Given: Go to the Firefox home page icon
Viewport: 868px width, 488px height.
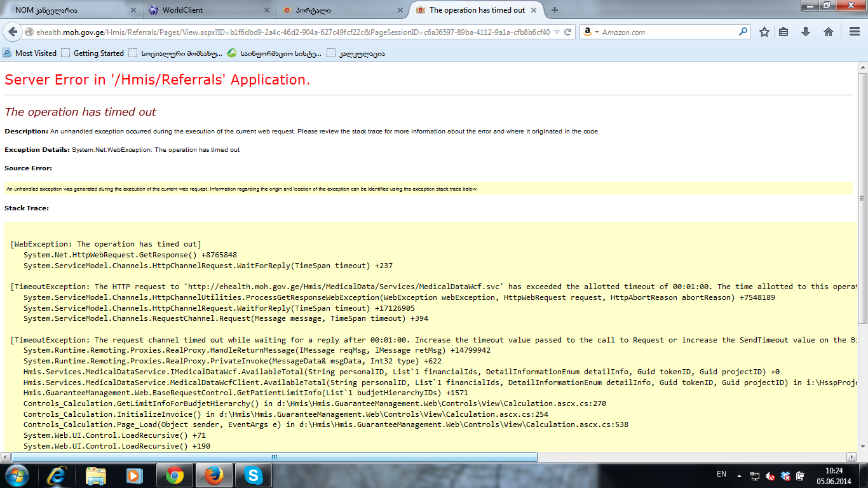Looking at the screenshot, I should pyautogui.click(x=828, y=32).
